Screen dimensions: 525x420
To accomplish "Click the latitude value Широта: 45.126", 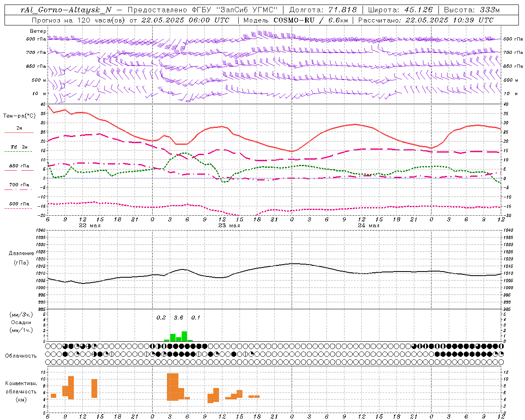I will point(400,10).
